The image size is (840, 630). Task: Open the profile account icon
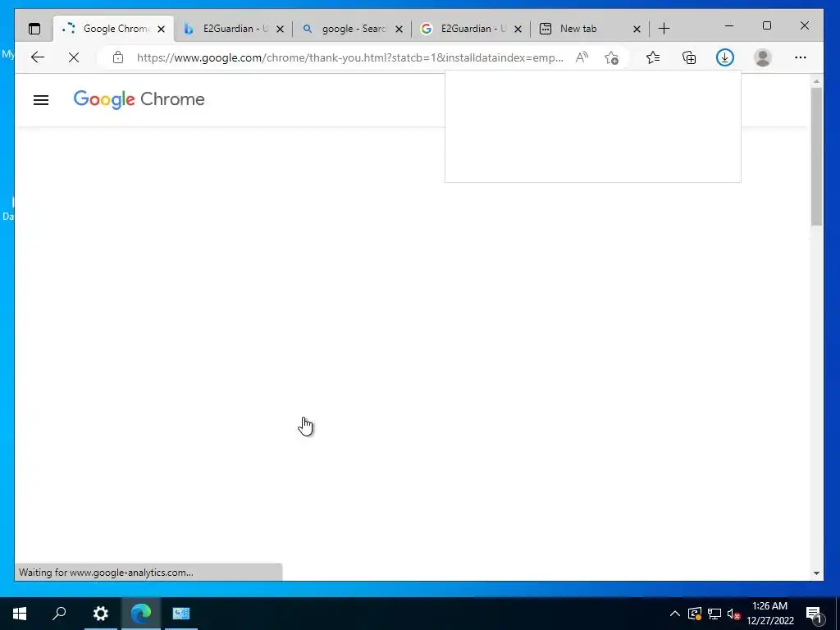(762, 57)
